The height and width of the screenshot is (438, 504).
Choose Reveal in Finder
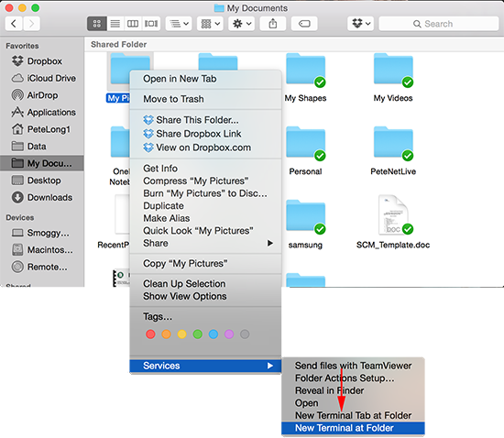[353, 390]
